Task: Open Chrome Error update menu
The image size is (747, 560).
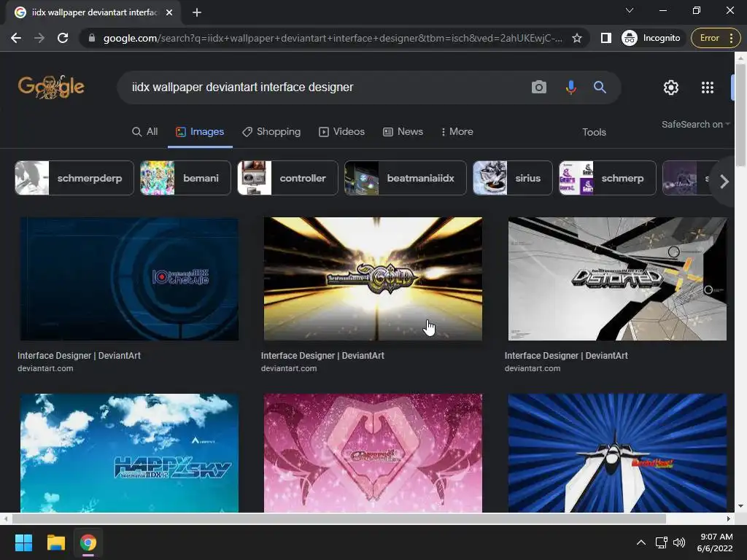Action: click(x=715, y=38)
